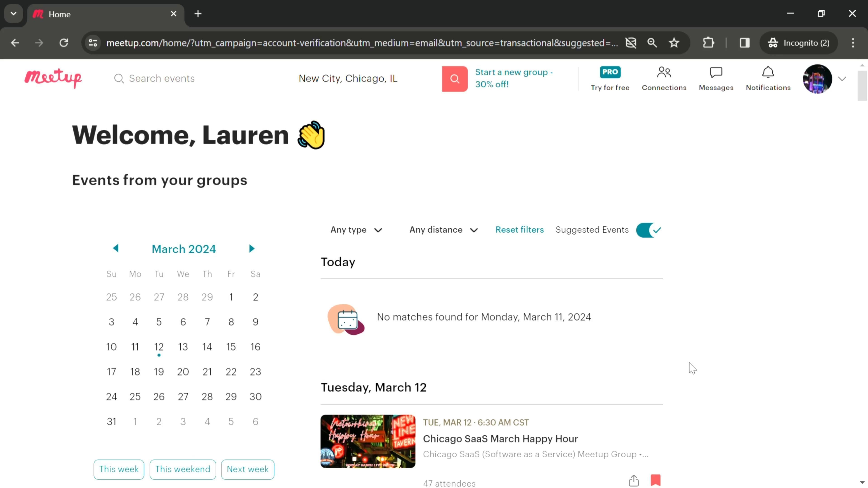Go to previous month in calendar
Screen dimensions: 868x488
click(x=116, y=249)
